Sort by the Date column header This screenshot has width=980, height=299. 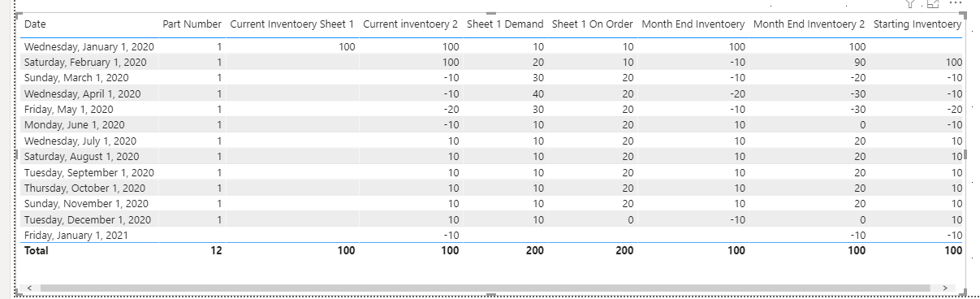click(x=35, y=24)
